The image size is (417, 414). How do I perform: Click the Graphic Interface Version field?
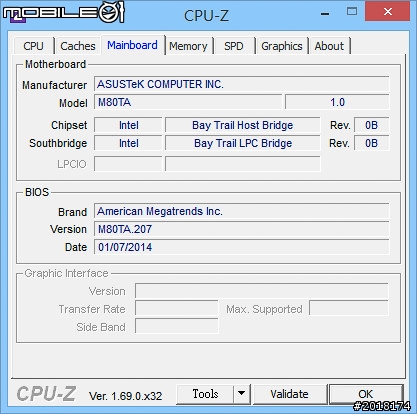tap(262, 291)
